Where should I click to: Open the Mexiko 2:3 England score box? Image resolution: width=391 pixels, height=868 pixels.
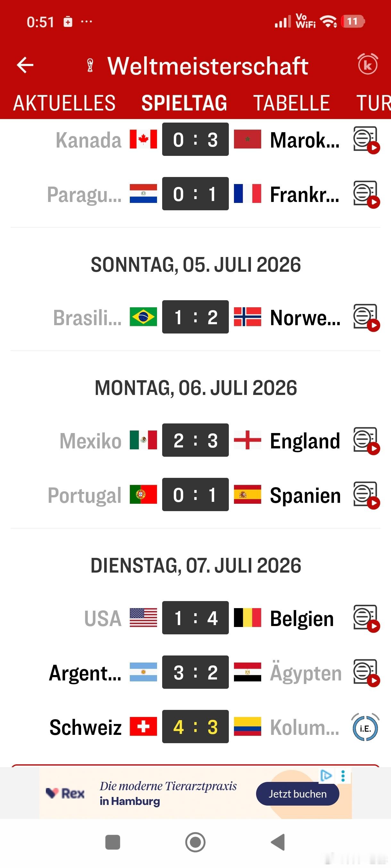pyautogui.click(x=195, y=440)
